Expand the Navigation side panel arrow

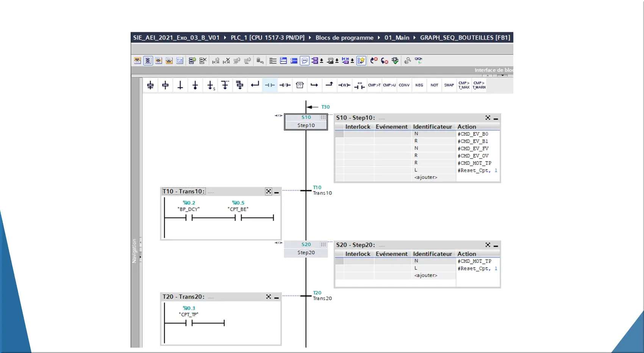click(141, 257)
